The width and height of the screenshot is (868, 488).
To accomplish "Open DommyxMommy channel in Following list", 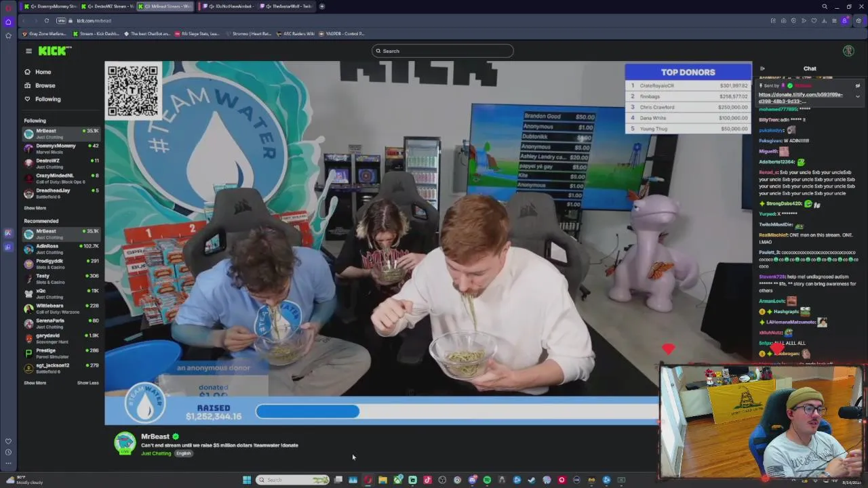I will click(x=61, y=148).
